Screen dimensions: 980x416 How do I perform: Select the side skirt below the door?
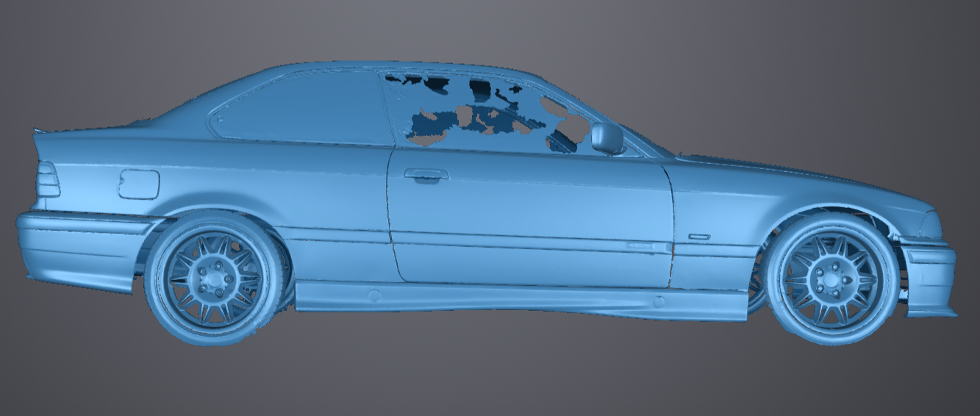pyautogui.click(x=515, y=296)
